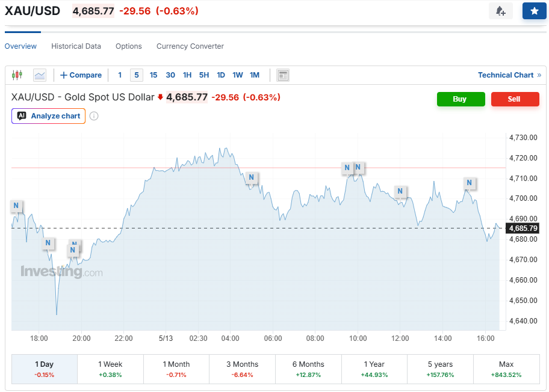The width and height of the screenshot is (549, 392).
Task: Click the 4,640.00 price axis label
Action: (x=523, y=320)
